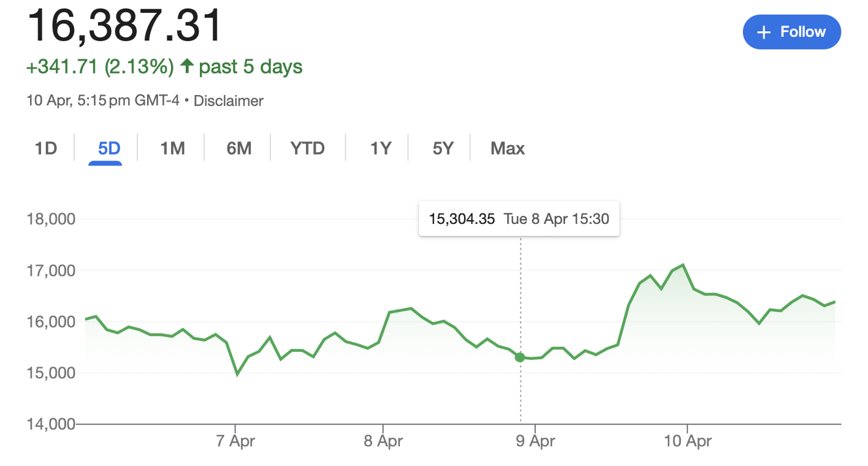Image resolution: width=868 pixels, height=466 pixels.
Task: Click the green up arrow next to percentage
Action: click(x=187, y=66)
